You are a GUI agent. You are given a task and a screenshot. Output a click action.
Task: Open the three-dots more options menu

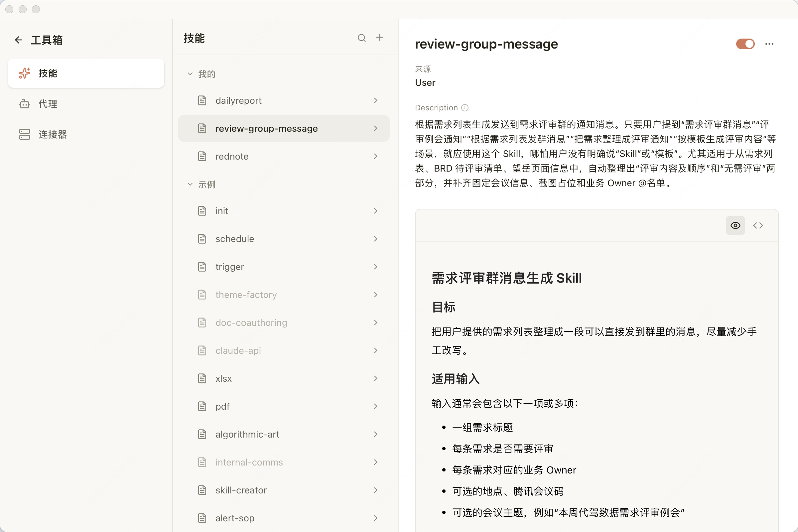(x=769, y=44)
